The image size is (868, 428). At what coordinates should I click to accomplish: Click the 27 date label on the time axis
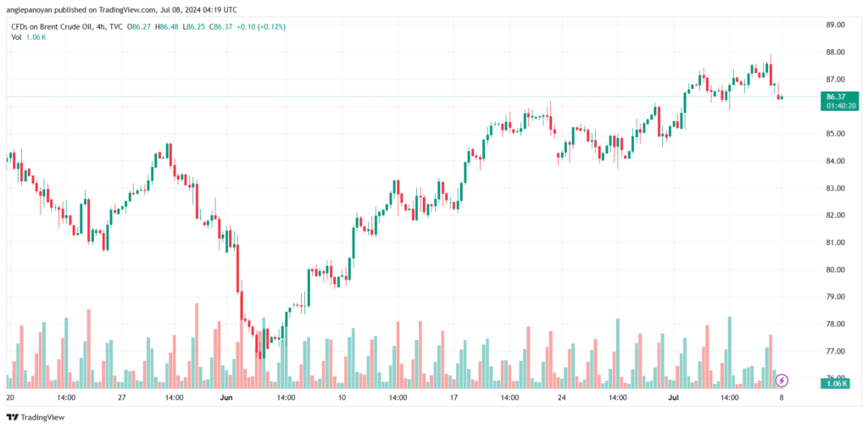tap(122, 397)
